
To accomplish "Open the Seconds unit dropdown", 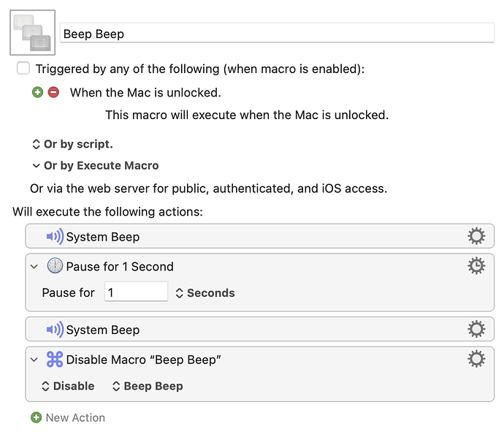I will click(x=205, y=293).
